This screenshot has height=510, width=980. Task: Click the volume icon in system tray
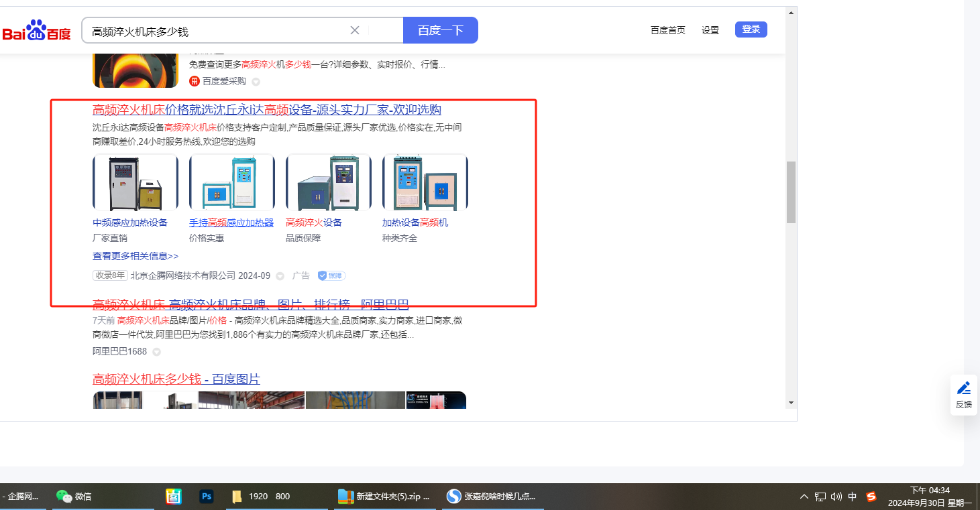[x=836, y=497]
